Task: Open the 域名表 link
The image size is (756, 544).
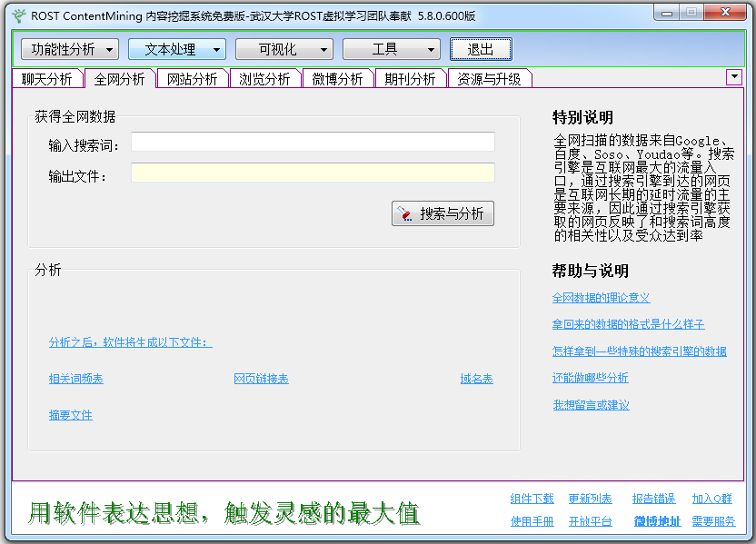Action: pyautogui.click(x=476, y=380)
